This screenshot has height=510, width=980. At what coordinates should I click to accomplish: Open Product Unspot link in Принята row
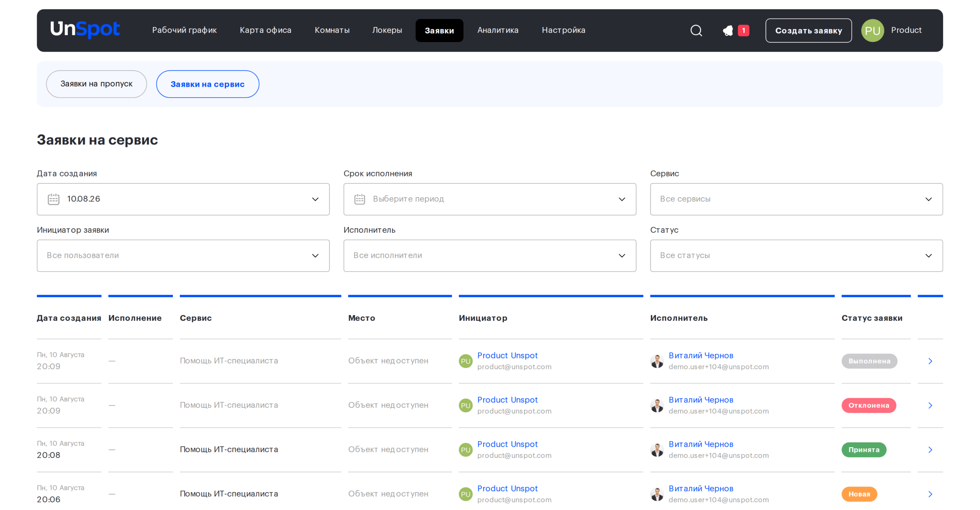point(507,444)
